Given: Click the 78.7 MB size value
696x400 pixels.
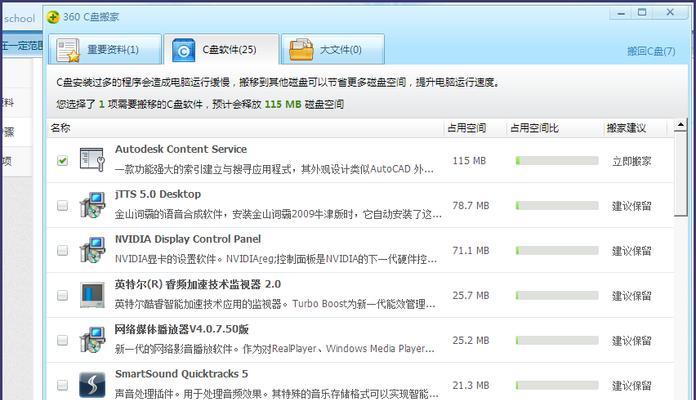Looking at the screenshot, I should click(x=471, y=206).
